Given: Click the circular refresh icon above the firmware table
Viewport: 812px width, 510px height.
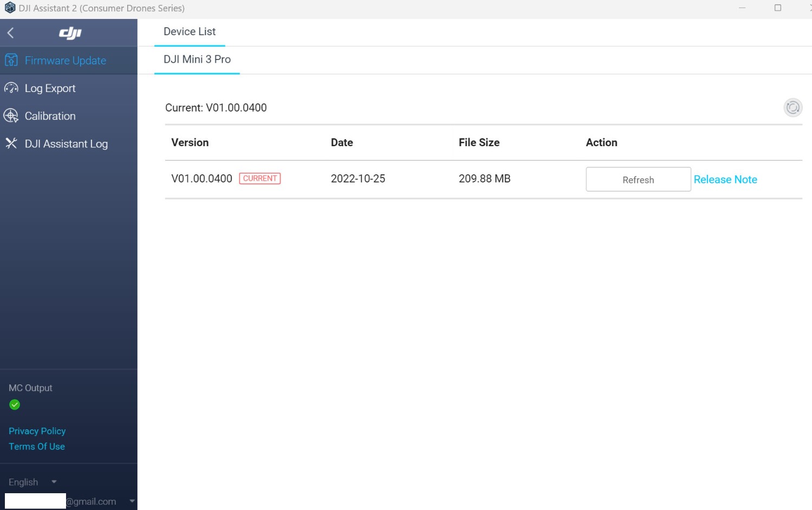Looking at the screenshot, I should tap(793, 108).
